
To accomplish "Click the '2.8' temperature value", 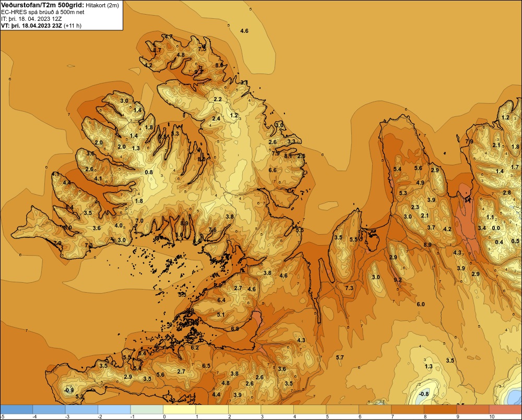I will [507, 193].
